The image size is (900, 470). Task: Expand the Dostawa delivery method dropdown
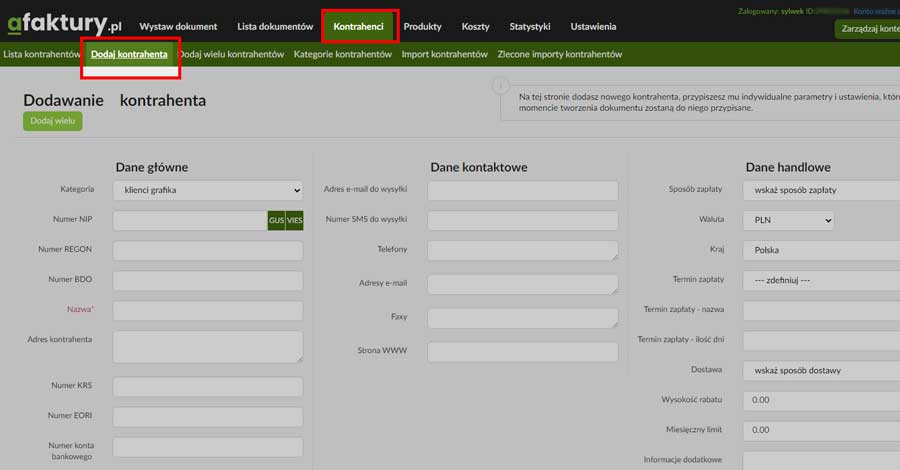pyautogui.click(x=820, y=370)
